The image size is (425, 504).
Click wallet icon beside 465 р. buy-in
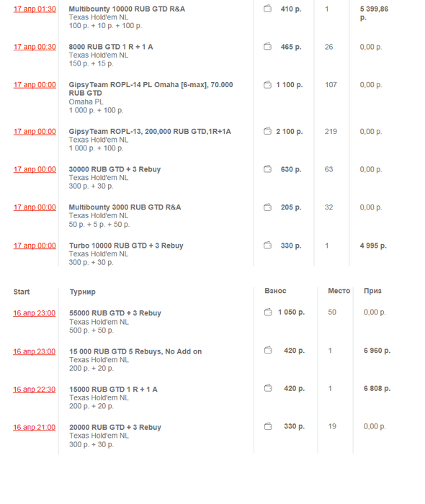point(267,47)
